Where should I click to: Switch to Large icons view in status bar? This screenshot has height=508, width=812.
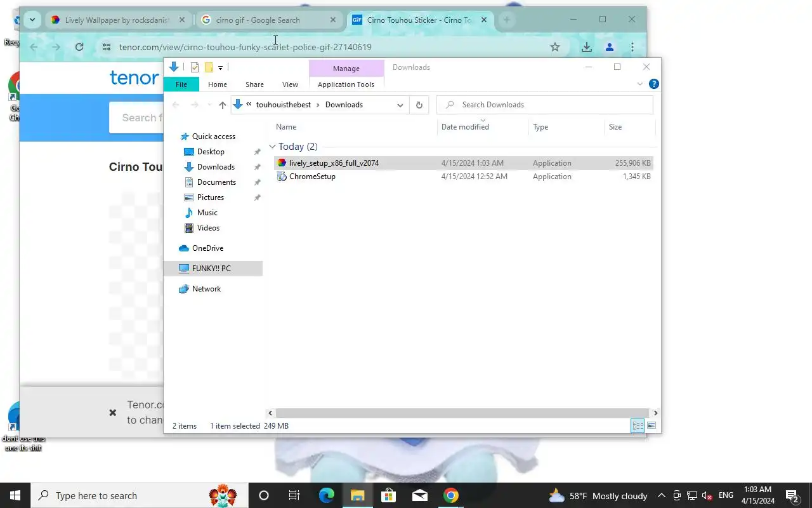tap(652, 426)
